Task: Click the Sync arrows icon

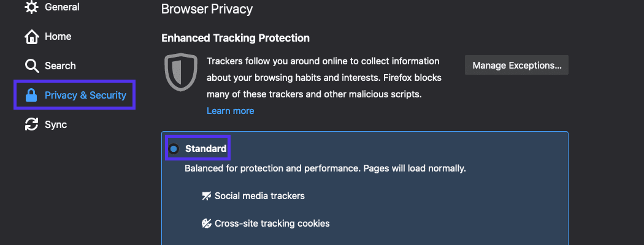Action: [31, 124]
